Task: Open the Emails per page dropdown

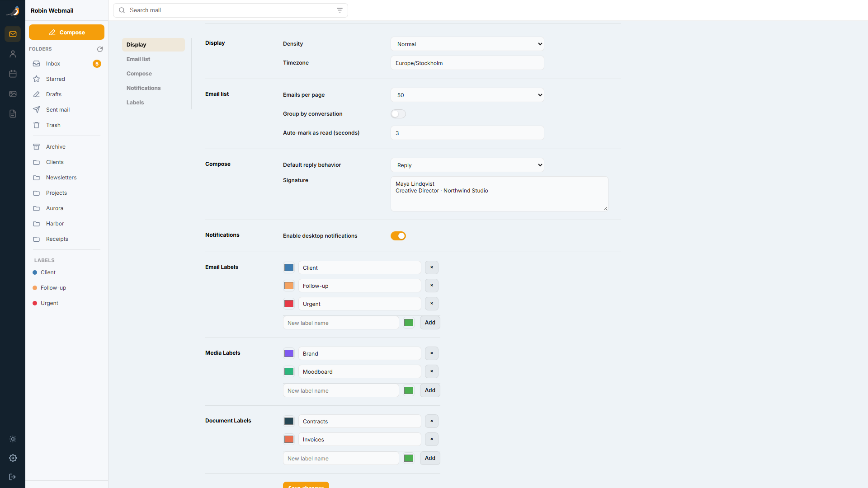Action: [467, 95]
